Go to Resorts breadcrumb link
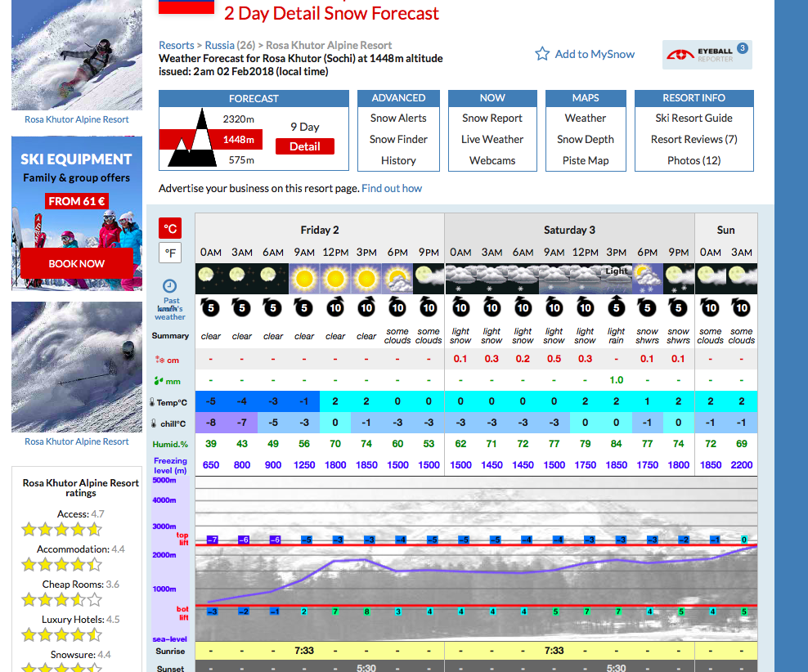Viewport: 808px width, 672px height. click(x=176, y=45)
